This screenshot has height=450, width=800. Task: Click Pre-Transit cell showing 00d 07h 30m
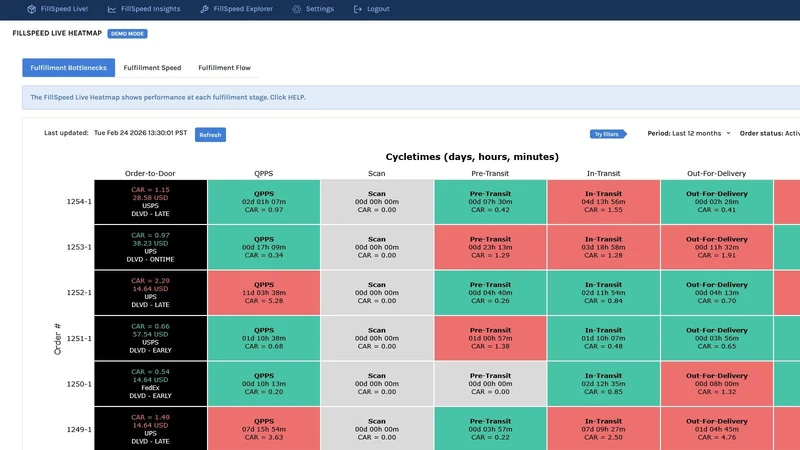point(490,202)
